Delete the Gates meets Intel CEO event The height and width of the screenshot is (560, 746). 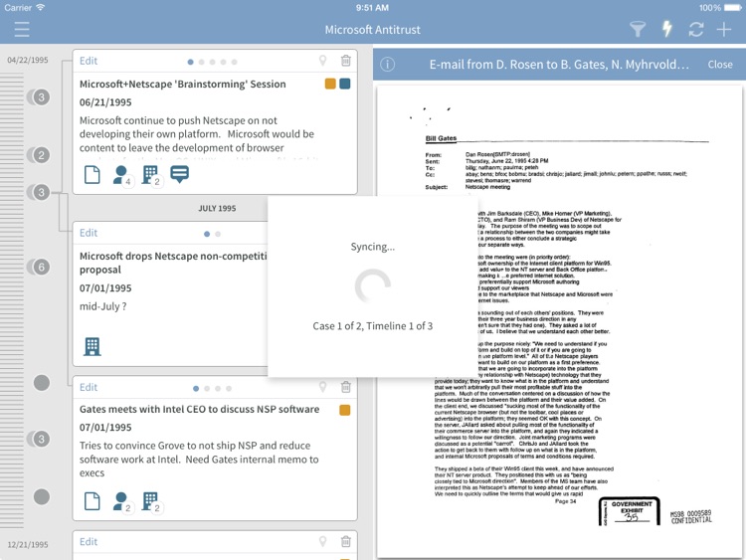(x=346, y=387)
